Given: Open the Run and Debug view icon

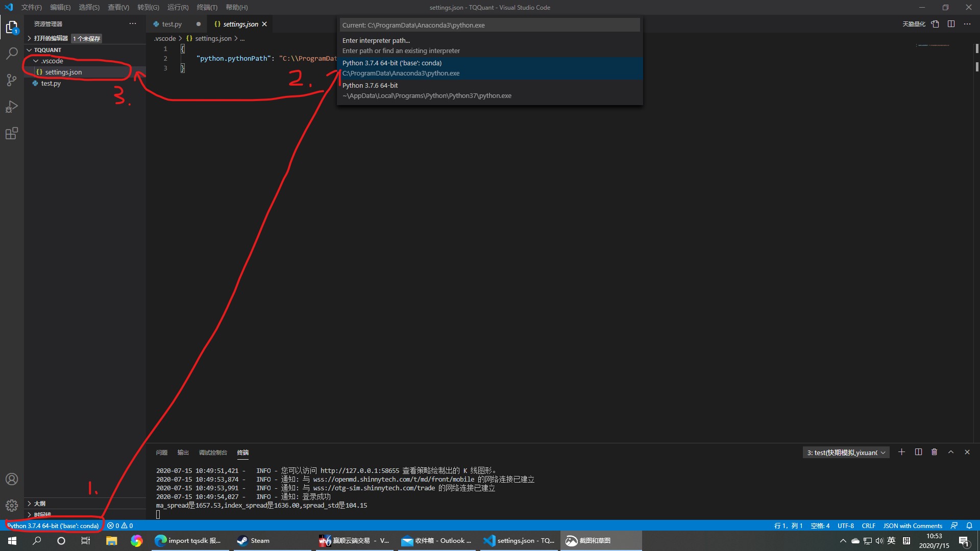Looking at the screenshot, I should (x=12, y=106).
